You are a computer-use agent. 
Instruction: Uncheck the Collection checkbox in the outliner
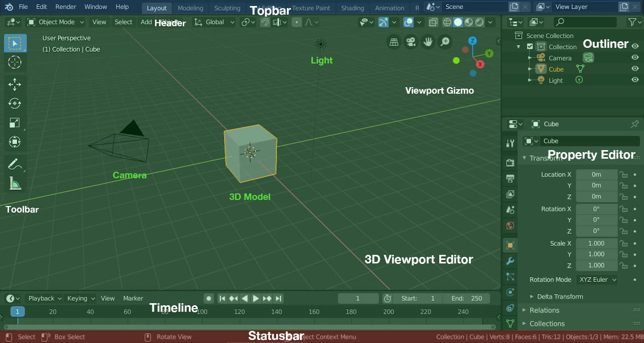click(530, 47)
